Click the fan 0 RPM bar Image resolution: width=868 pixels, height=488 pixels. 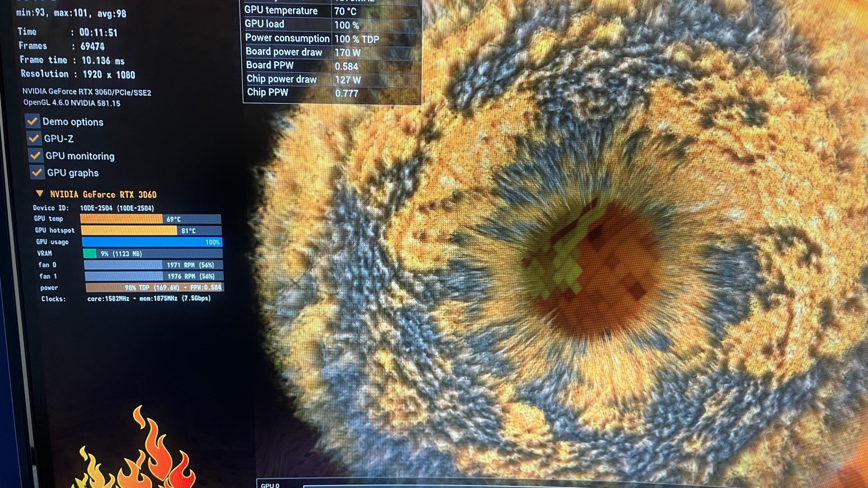coord(153,265)
